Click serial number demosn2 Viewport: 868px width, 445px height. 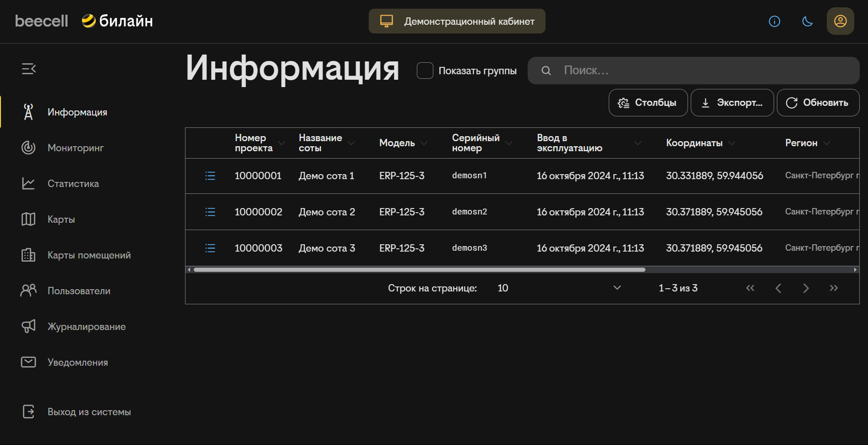pyautogui.click(x=469, y=212)
